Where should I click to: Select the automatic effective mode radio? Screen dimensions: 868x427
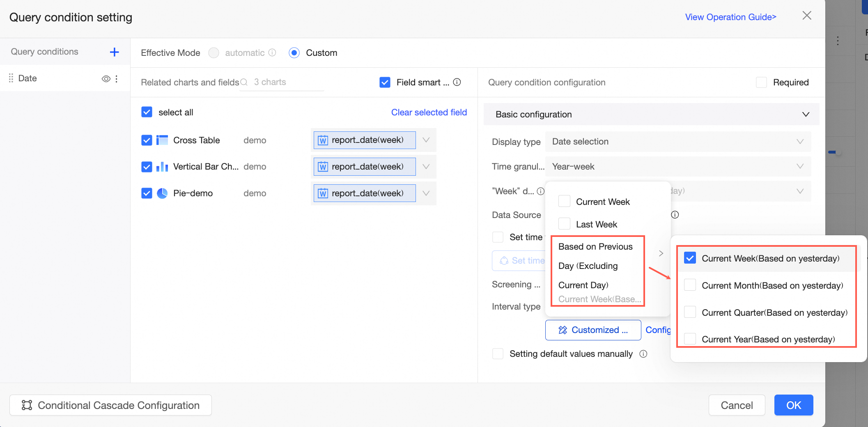coord(214,53)
